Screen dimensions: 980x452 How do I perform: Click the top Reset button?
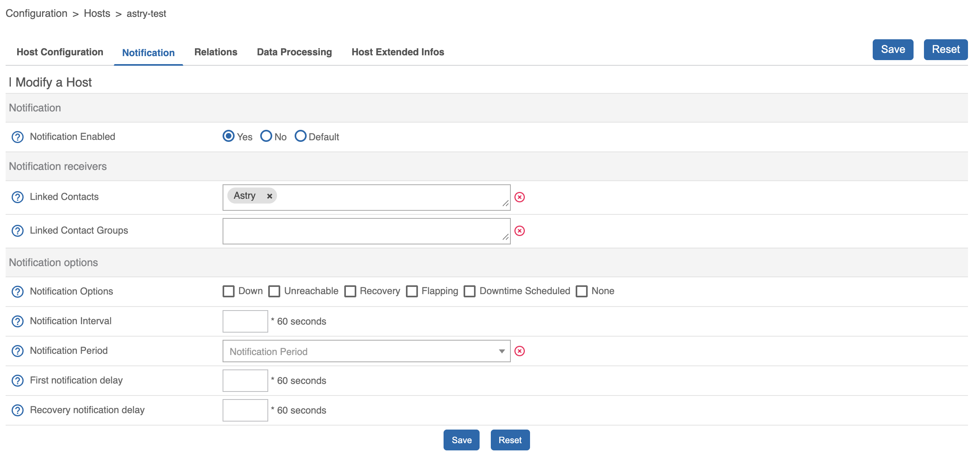tap(946, 50)
